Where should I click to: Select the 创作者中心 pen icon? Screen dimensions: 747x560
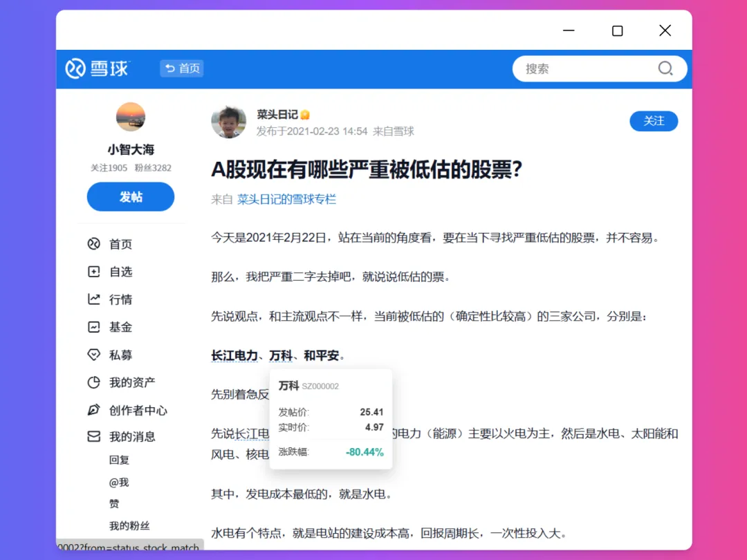pos(94,410)
